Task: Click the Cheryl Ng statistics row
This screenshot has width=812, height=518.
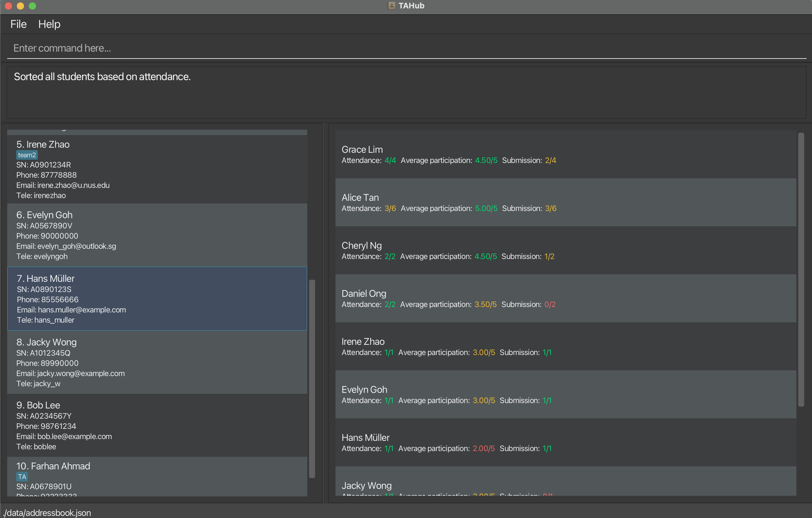Action: point(566,250)
